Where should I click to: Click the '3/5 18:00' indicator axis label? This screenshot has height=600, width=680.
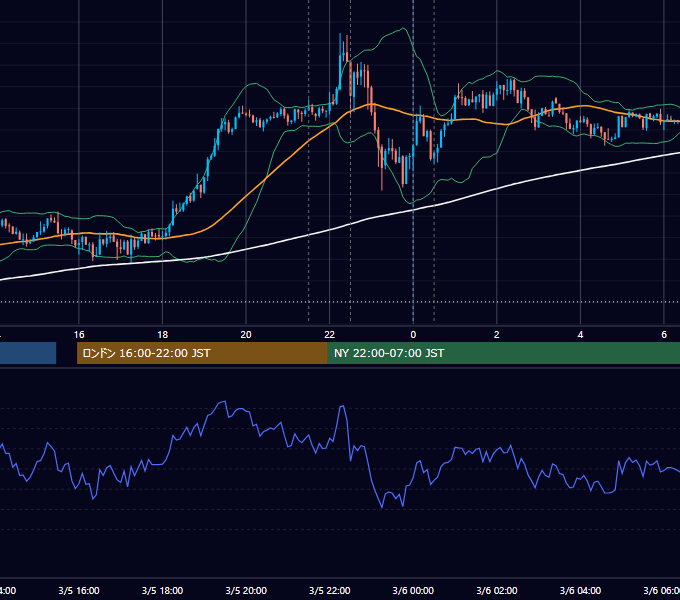click(162, 590)
